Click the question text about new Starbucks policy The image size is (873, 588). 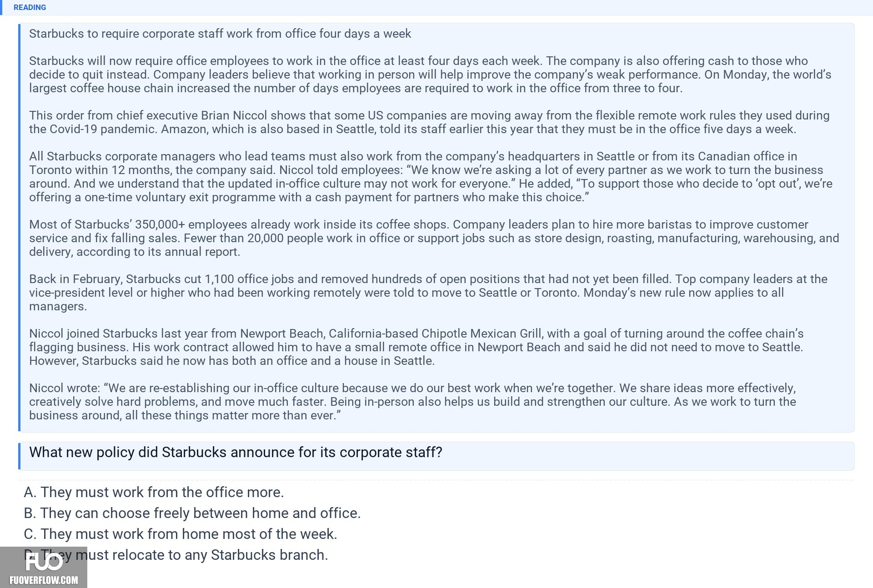point(236,452)
